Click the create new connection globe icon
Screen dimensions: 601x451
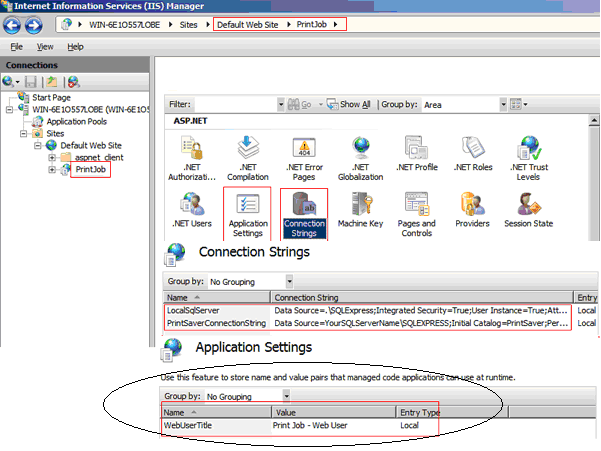[x=8, y=82]
